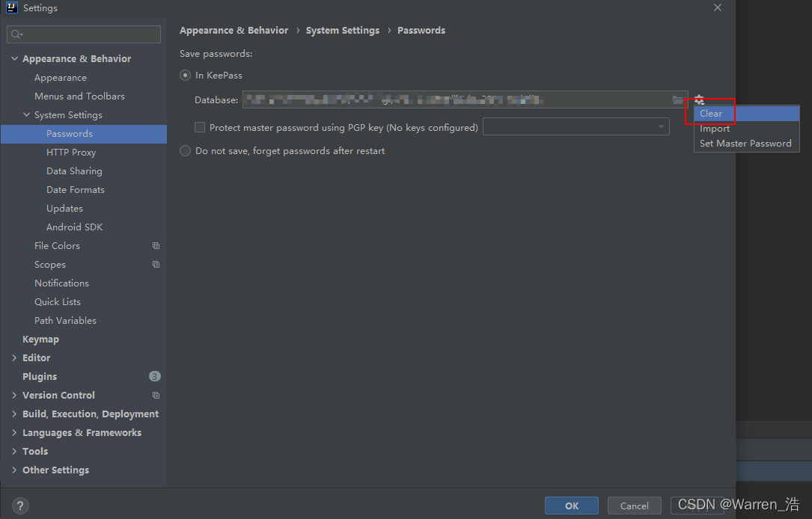The height and width of the screenshot is (519, 812).
Task: Click the gear icon beside the Database field
Action: click(699, 99)
